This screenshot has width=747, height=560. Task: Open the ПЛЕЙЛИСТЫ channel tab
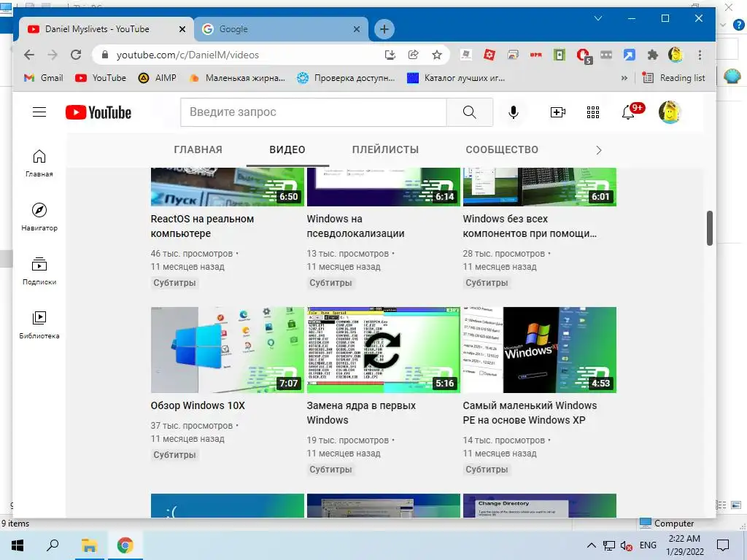385,149
